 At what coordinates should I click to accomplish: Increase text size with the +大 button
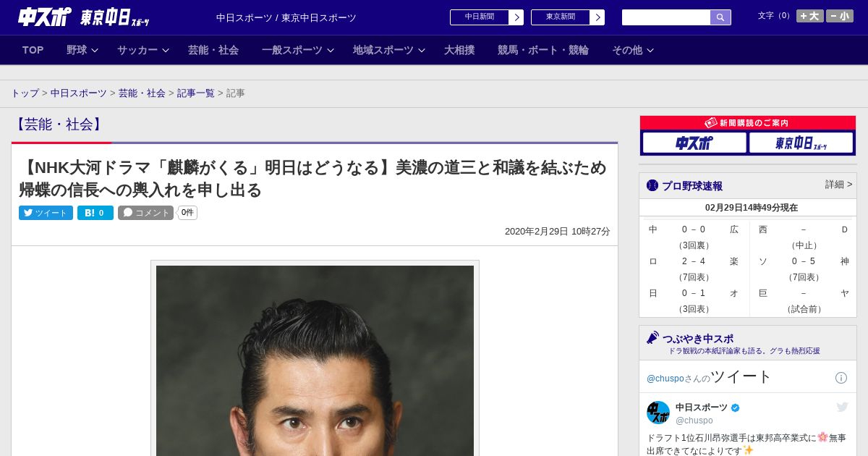(810, 16)
